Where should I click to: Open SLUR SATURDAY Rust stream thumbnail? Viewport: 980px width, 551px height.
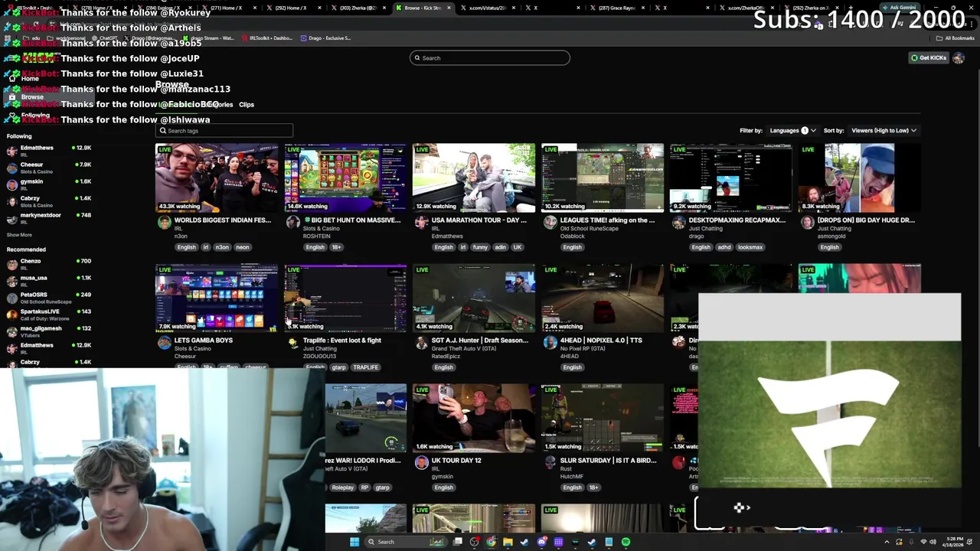click(603, 418)
